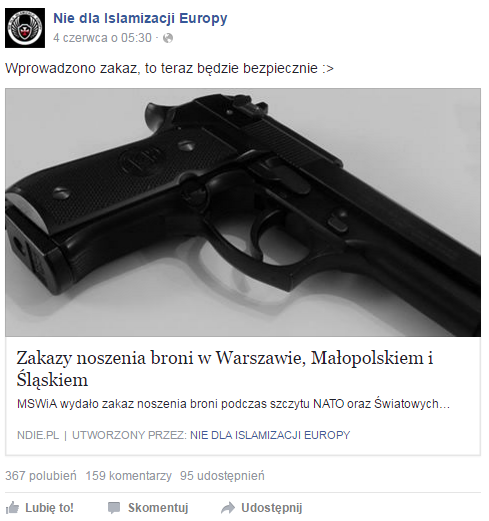Click the NIE DLA ISLAMIZACJI EUROPY author link
Screen dimensions: 489x521
tap(270, 435)
